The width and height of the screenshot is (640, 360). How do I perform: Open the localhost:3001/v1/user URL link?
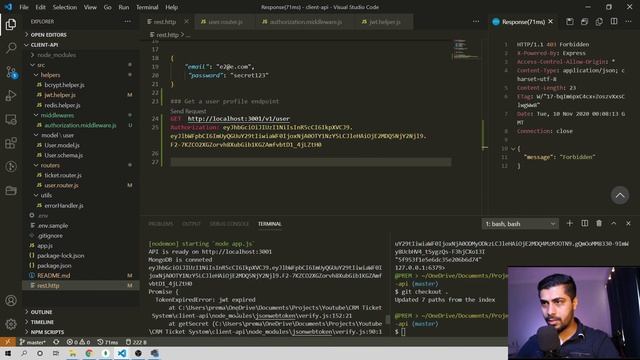tap(238, 119)
